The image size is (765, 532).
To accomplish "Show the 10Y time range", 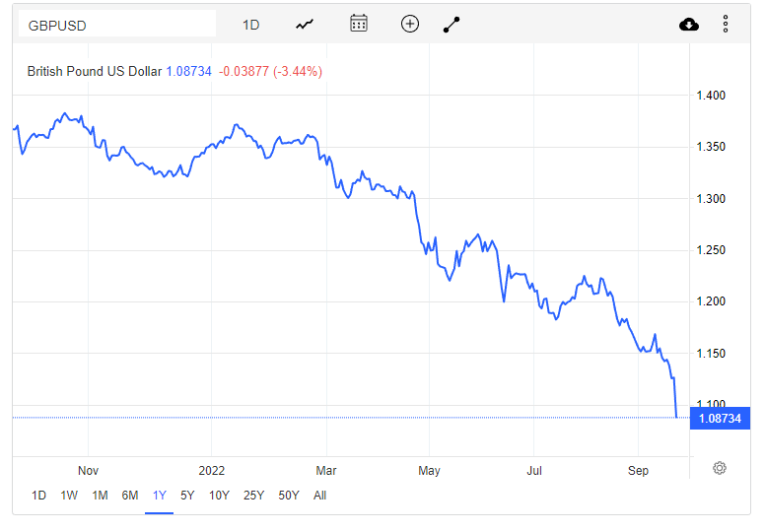I will 219,496.
